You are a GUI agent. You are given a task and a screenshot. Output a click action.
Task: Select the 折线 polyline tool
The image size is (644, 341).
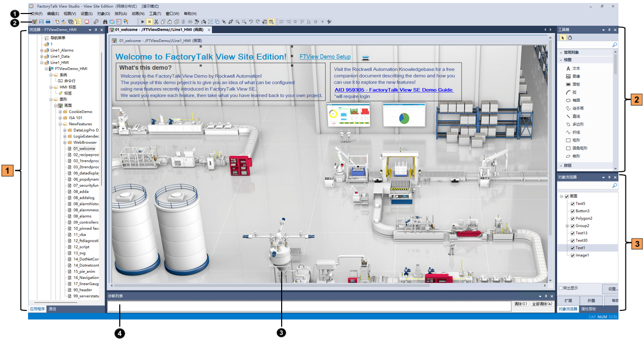pos(573,132)
